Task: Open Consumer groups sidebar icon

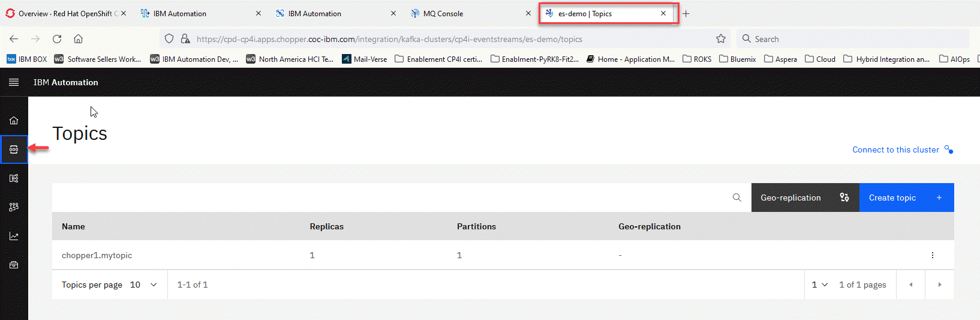Action: pyautogui.click(x=14, y=207)
